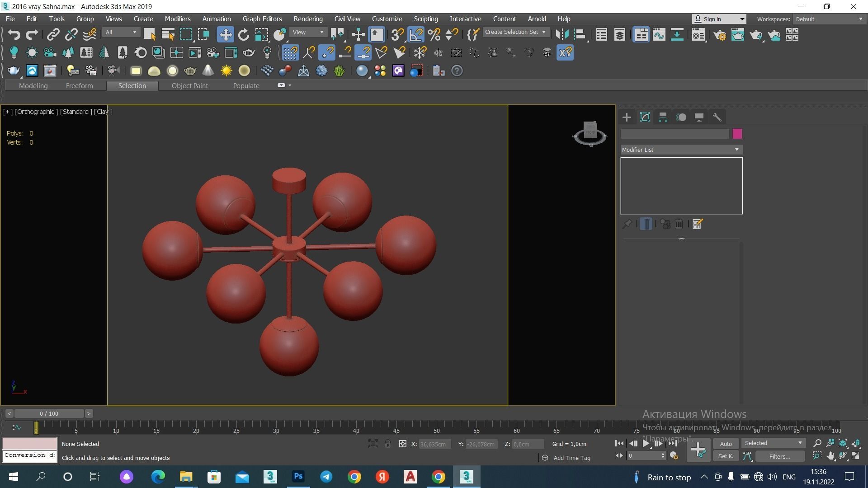Open Telegram from the Windows taskbar
868x488 pixels.
point(326,477)
